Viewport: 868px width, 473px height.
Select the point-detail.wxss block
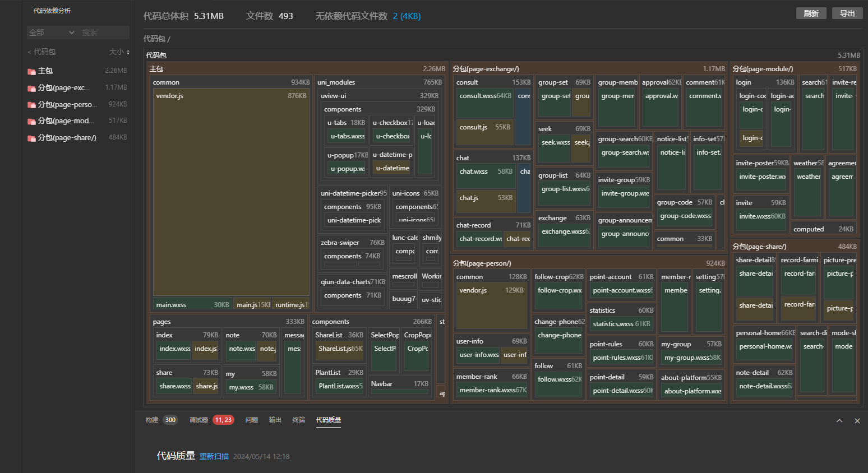click(622, 391)
